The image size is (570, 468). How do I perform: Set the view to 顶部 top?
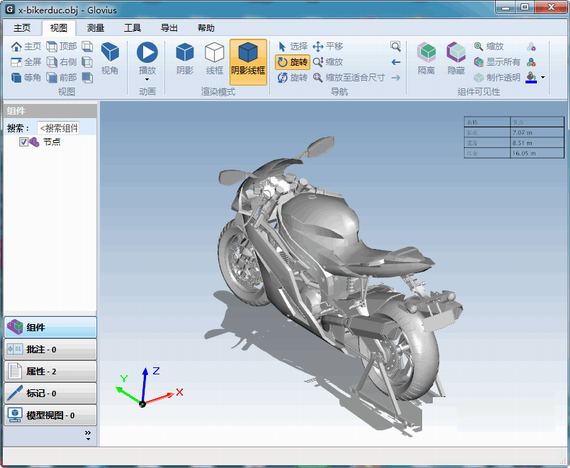coord(62,47)
